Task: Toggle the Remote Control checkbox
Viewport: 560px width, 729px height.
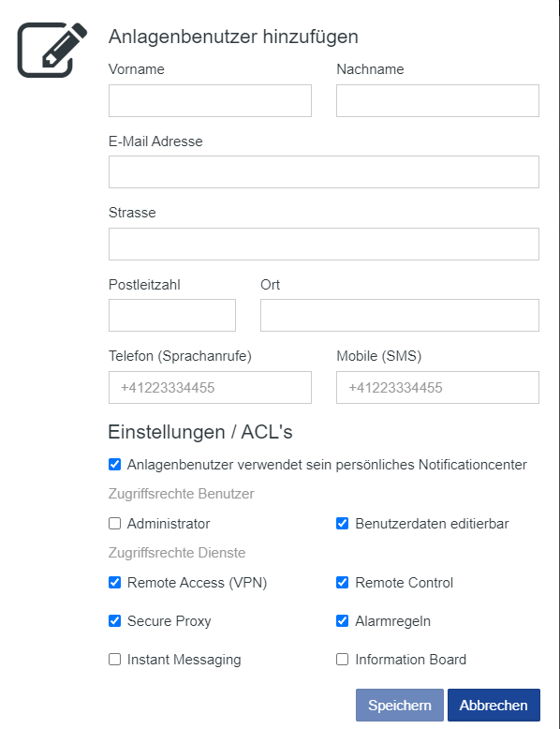Action: (343, 583)
